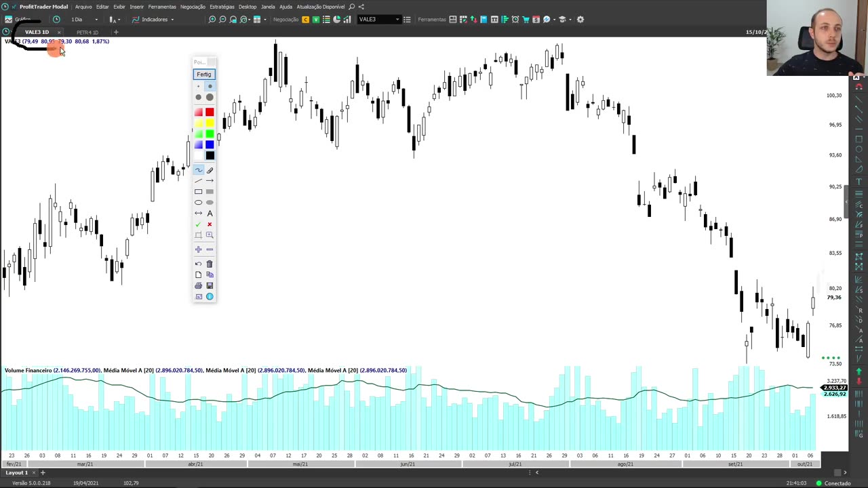Click the shopping cart toolbar icon
This screenshot has width=868, height=488.
pyautogui.click(x=526, y=20)
